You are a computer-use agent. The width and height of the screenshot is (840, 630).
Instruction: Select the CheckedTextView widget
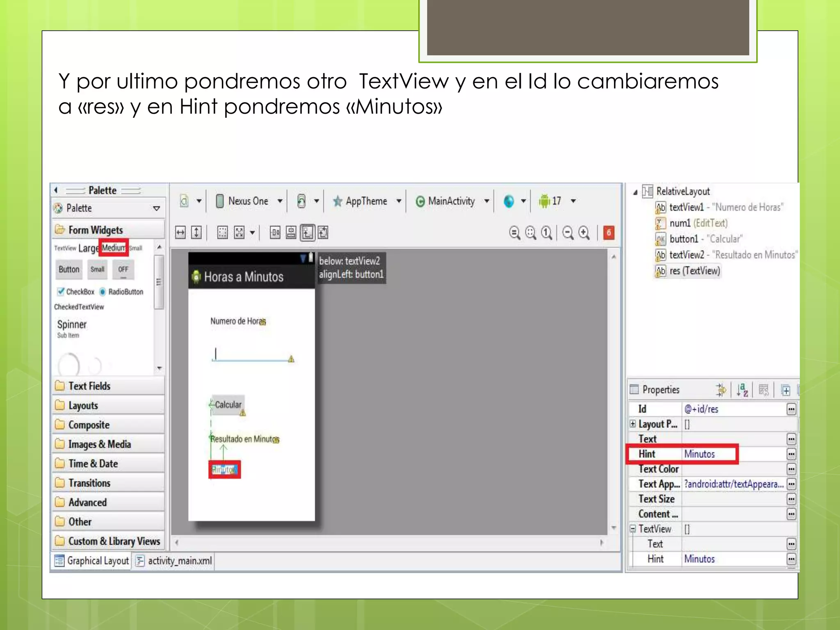(79, 307)
